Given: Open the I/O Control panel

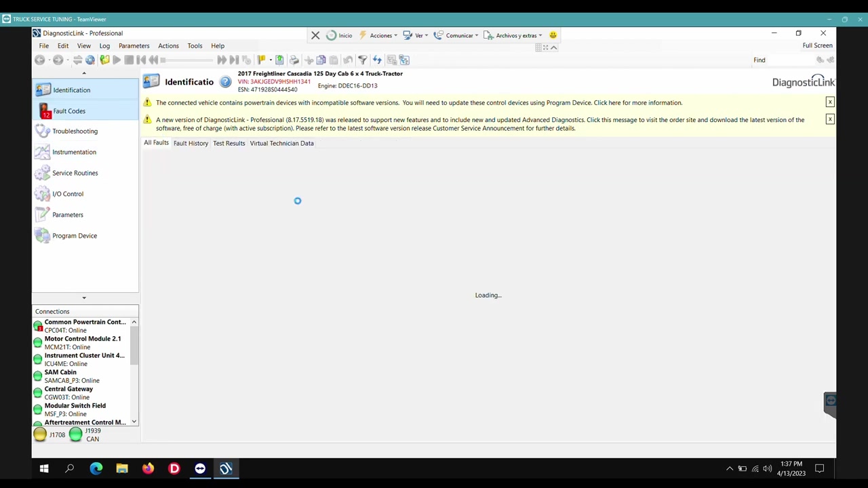Looking at the screenshot, I should click(x=85, y=194).
